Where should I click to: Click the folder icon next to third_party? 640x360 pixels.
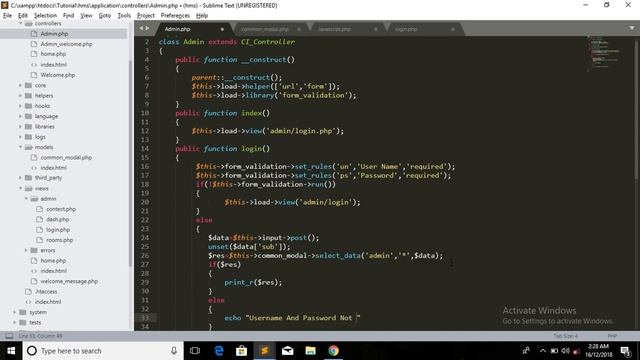coord(28,178)
